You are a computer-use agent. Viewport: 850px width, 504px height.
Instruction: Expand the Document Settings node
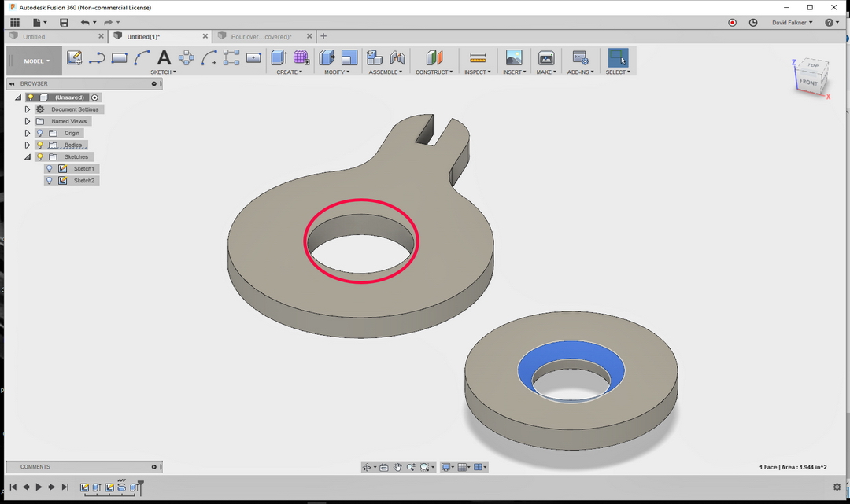pyautogui.click(x=27, y=109)
